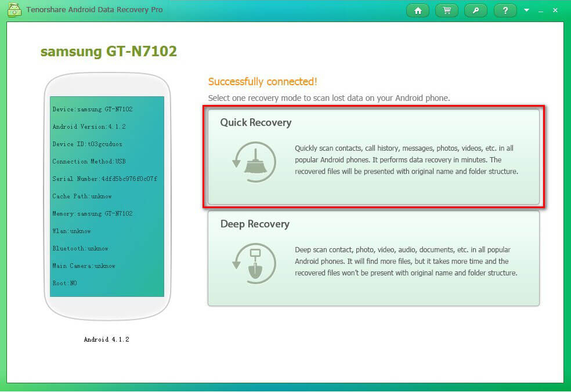Click 'Device:samsung GT-N7102' on phone screen

click(92, 109)
